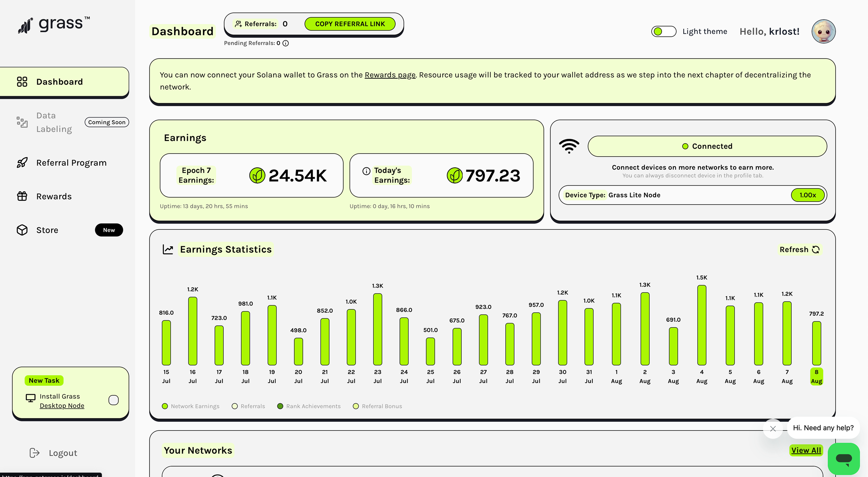Screen dimensions: 868x477
Task: Toggle Rank Achievements legend item
Action: click(x=309, y=406)
